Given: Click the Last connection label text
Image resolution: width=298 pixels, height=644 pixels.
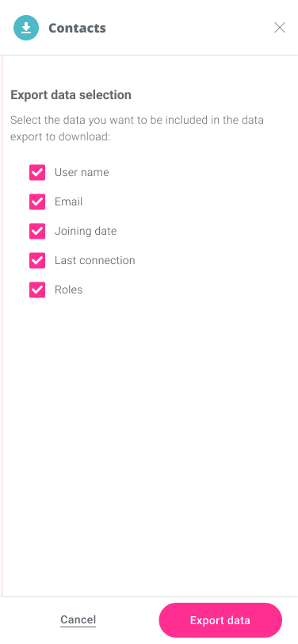Looking at the screenshot, I should pos(95,260).
